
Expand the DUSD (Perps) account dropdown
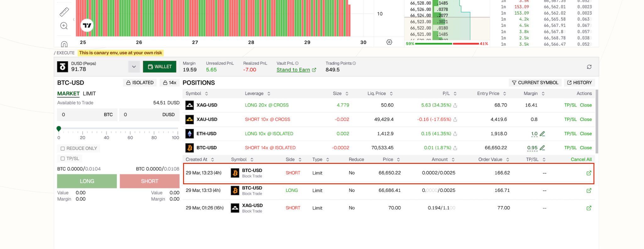(x=134, y=67)
